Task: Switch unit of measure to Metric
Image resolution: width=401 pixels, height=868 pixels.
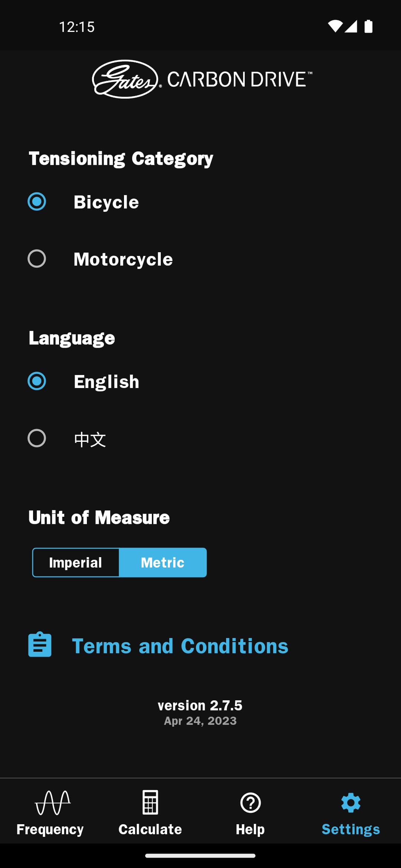Action: coord(162,562)
